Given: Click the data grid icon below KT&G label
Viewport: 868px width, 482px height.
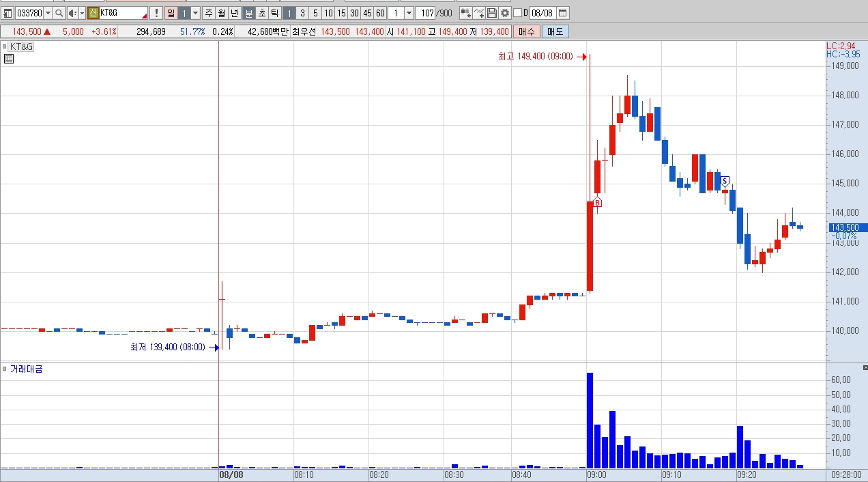Looking at the screenshot, I should pyautogui.click(x=8, y=59).
